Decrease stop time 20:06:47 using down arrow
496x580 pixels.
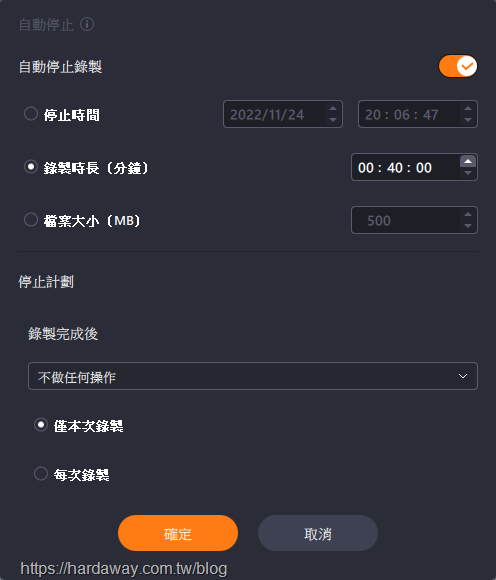(468, 119)
